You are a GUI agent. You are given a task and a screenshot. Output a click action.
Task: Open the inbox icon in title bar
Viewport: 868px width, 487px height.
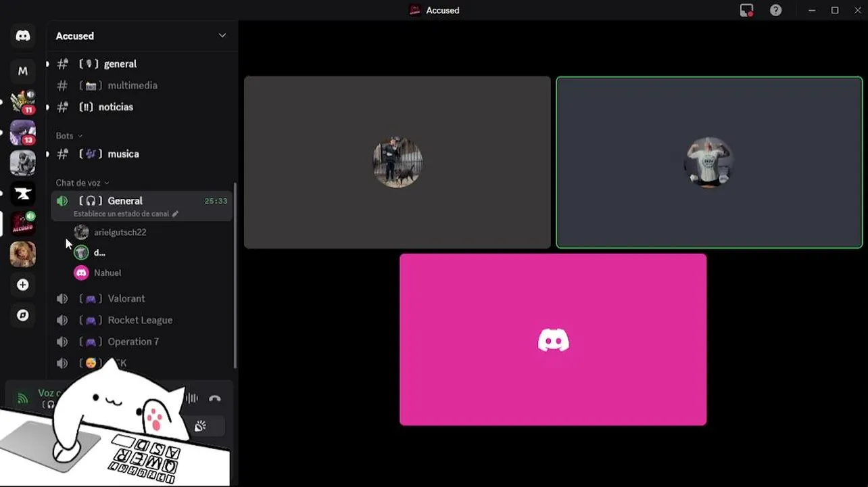(746, 10)
